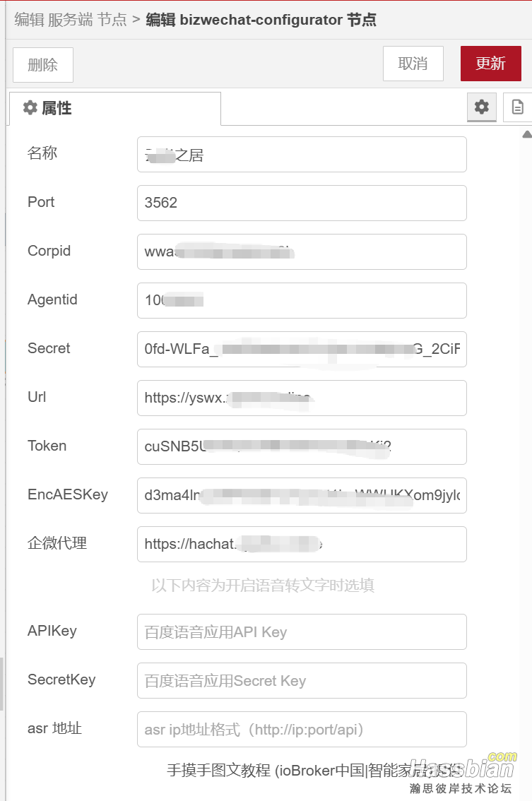Open node description document icon
Viewport: 532px width, 801px height.
tap(517, 107)
